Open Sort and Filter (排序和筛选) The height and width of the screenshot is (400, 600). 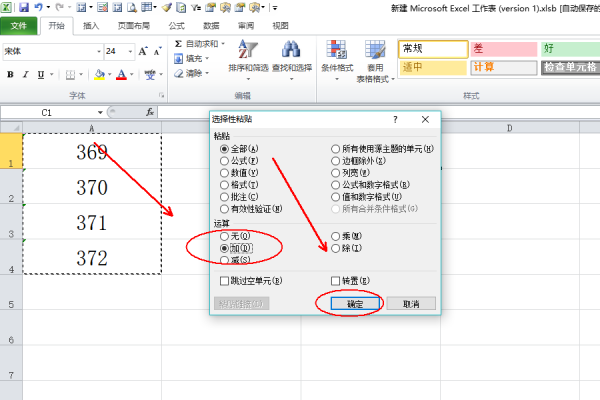tap(248, 60)
